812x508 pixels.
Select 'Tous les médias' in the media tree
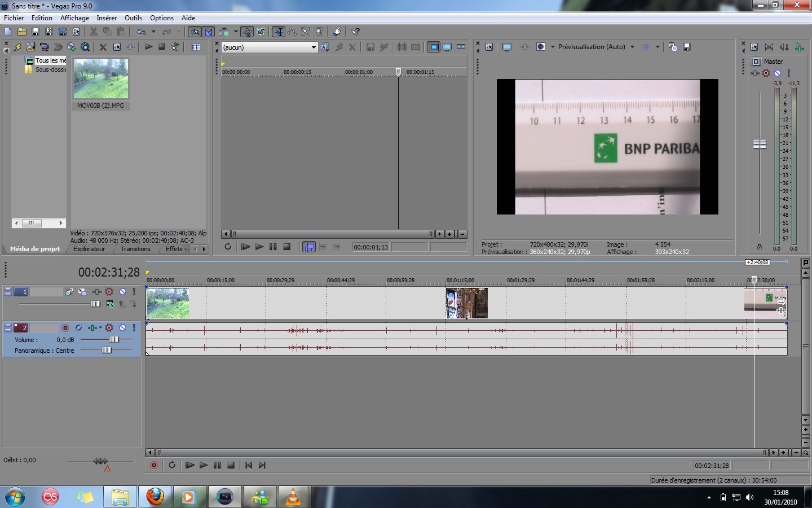pos(51,60)
